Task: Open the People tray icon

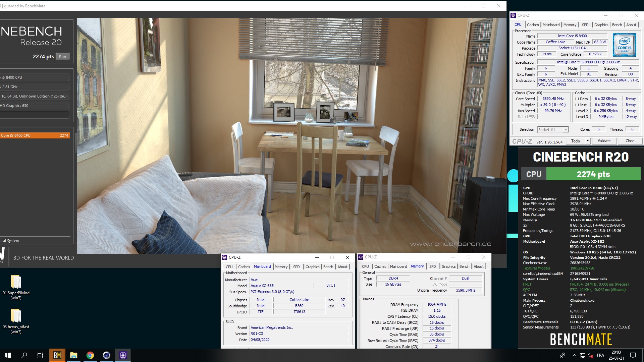Action: [x=562, y=355]
